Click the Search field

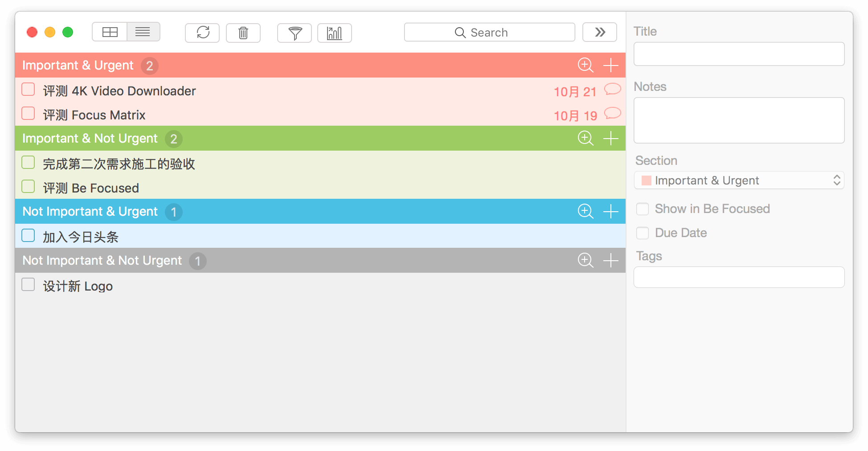click(489, 32)
